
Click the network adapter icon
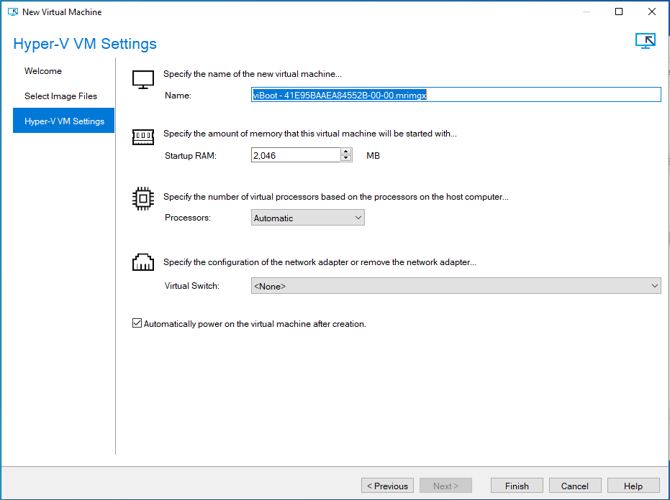pyautogui.click(x=143, y=262)
